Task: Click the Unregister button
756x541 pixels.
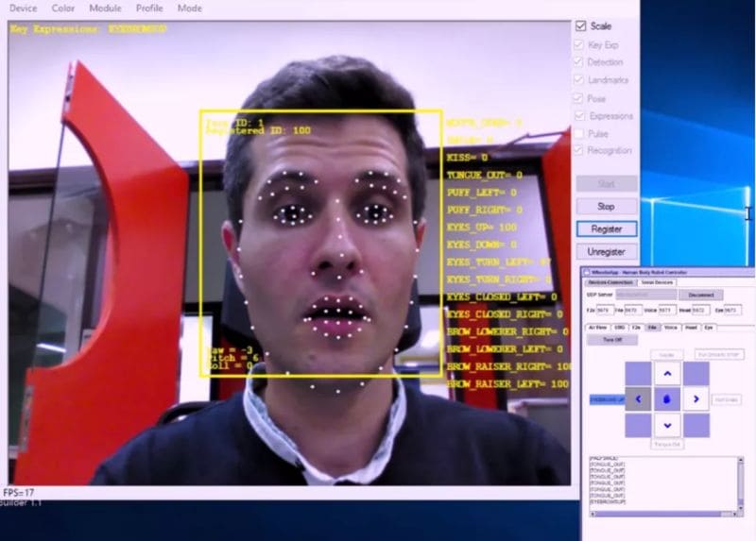Action: (606, 252)
